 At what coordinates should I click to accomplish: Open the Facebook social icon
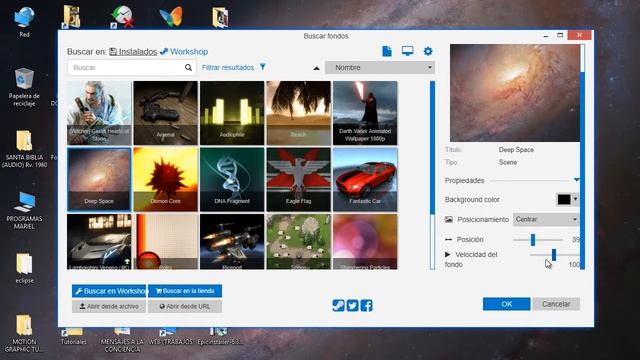[366, 305]
